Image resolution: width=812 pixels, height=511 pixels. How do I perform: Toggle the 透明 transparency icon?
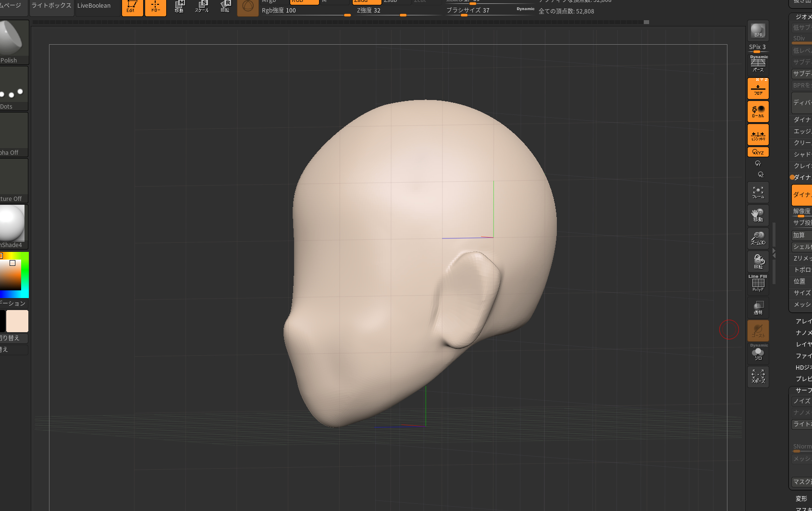(x=758, y=308)
